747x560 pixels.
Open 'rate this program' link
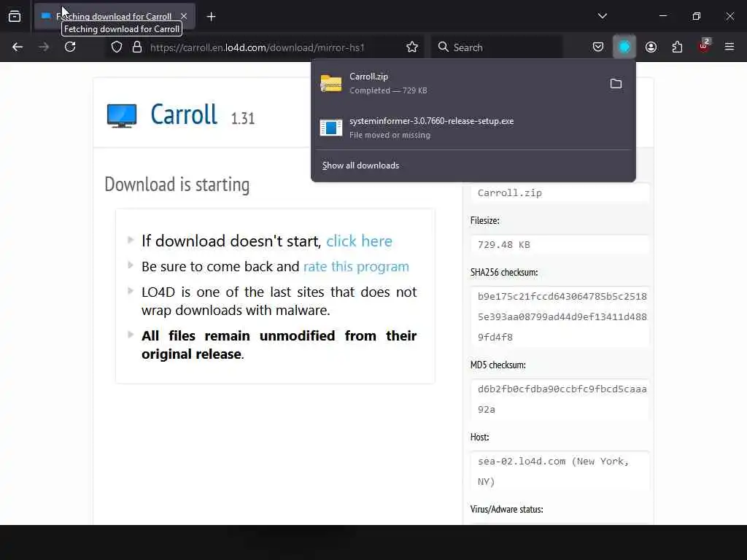(356, 266)
